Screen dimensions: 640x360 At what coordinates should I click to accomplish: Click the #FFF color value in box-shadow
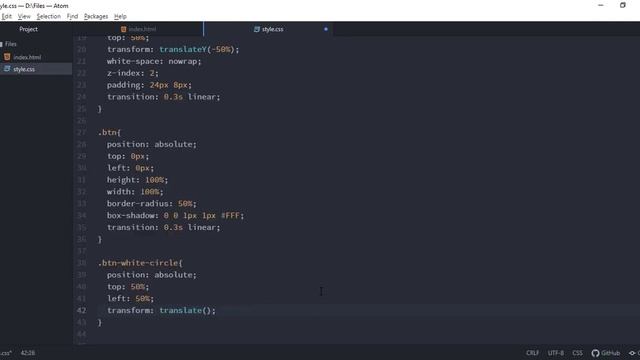coord(230,215)
